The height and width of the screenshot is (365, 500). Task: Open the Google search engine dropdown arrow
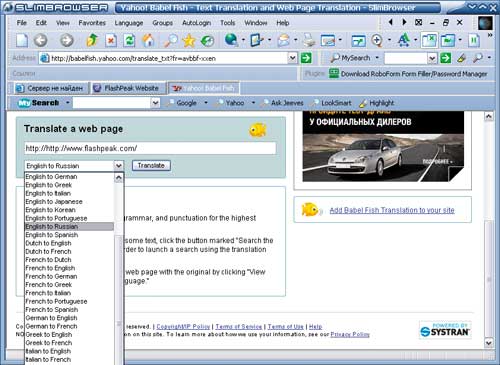coord(206,103)
